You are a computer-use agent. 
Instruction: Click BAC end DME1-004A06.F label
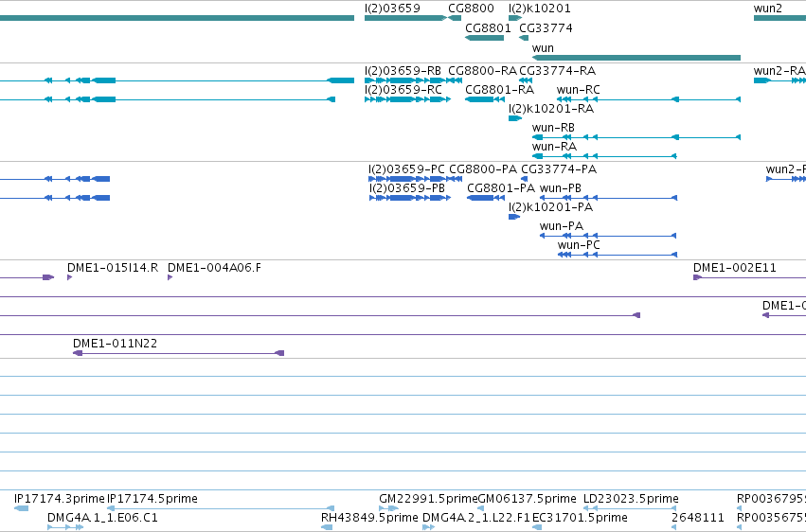(214, 268)
